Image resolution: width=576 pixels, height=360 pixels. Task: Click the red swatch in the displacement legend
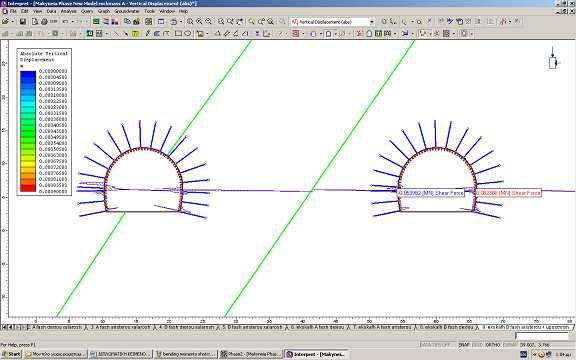tap(28, 188)
